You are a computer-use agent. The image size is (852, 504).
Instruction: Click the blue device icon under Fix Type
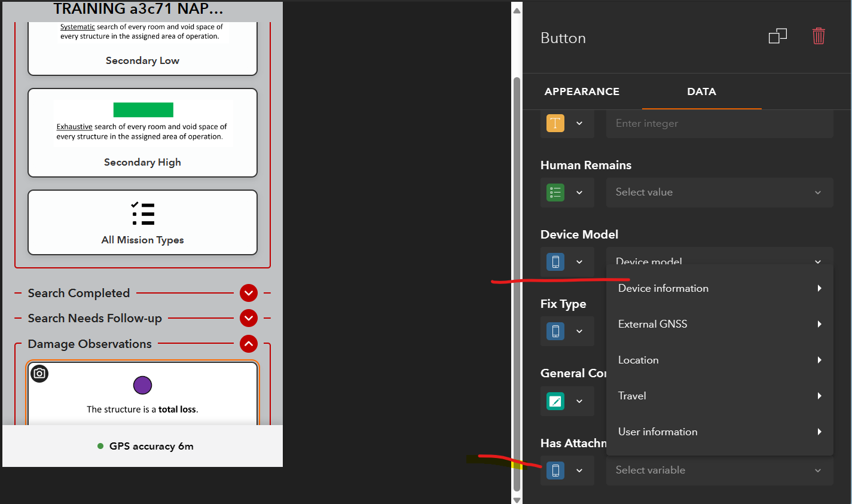[x=555, y=331]
